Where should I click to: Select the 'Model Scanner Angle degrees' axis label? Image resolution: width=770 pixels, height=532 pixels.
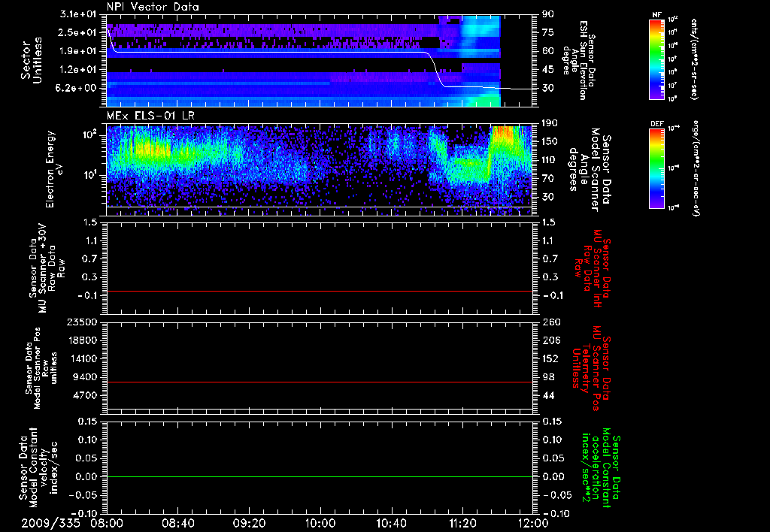590,170
